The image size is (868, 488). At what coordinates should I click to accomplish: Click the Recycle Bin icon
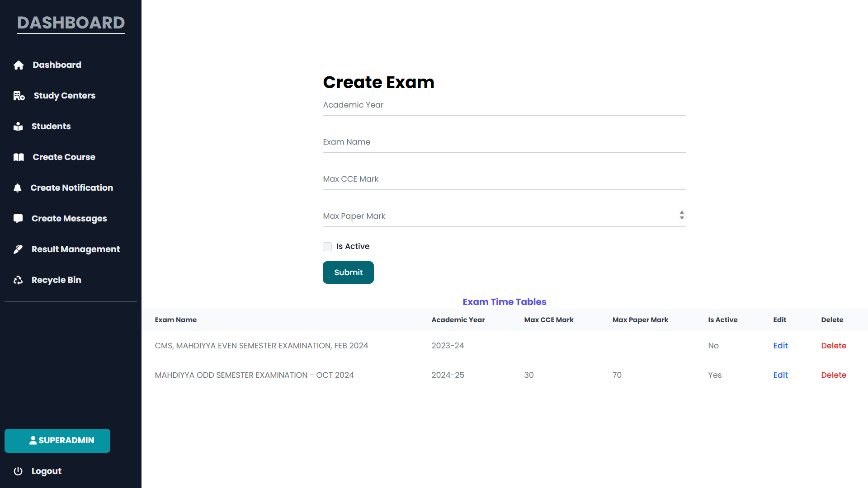coord(18,280)
